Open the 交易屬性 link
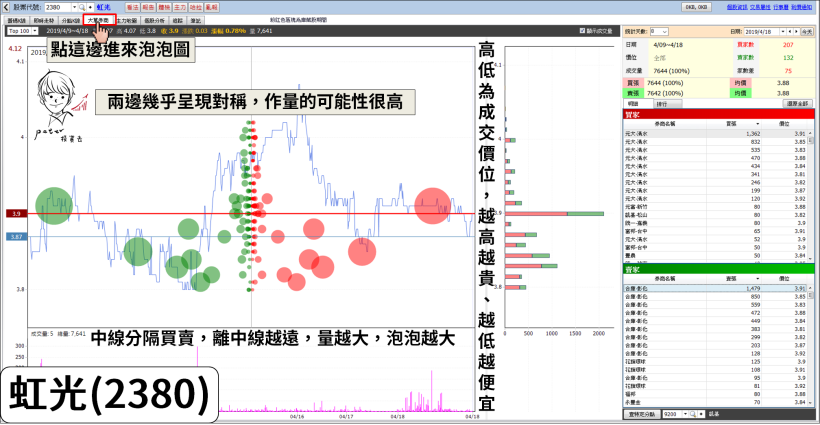The image size is (820, 425). pos(760,7)
